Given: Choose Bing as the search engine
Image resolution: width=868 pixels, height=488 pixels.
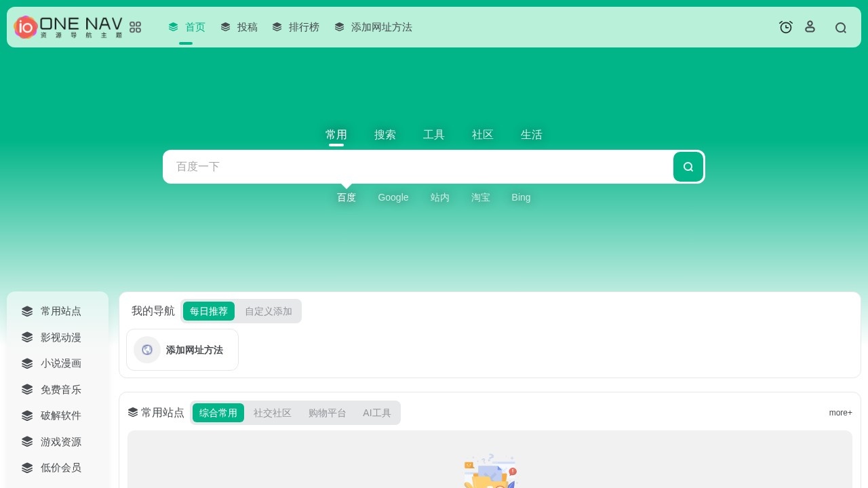Looking at the screenshot, I should (521, 197).
